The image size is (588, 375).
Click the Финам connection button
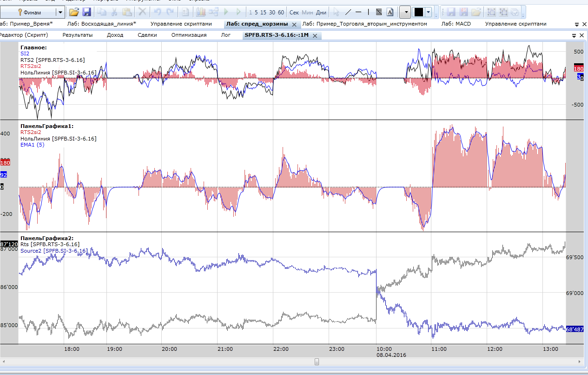(29, 12)
